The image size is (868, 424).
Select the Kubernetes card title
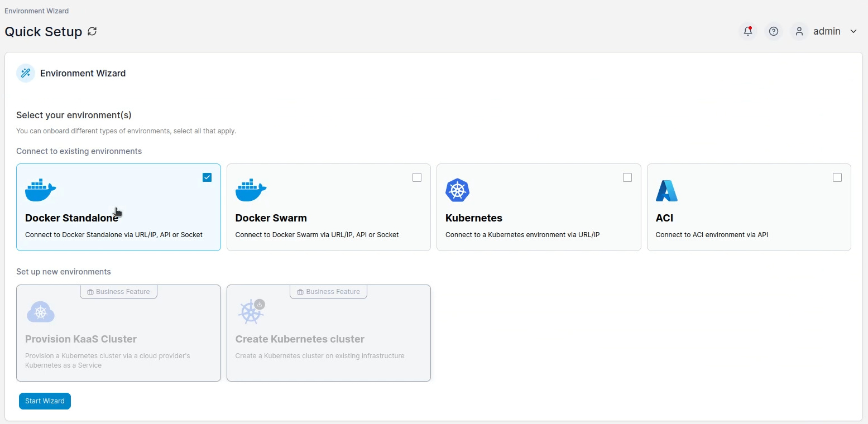point(474,218)
